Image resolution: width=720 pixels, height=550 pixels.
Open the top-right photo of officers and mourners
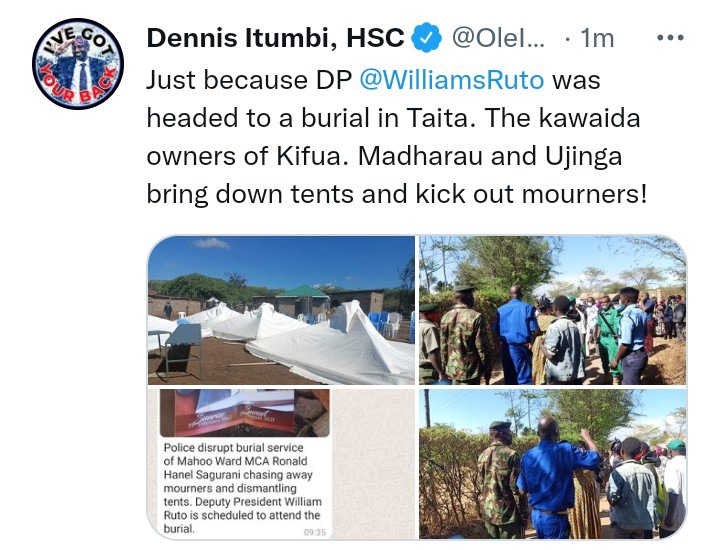tap(552, 310)
